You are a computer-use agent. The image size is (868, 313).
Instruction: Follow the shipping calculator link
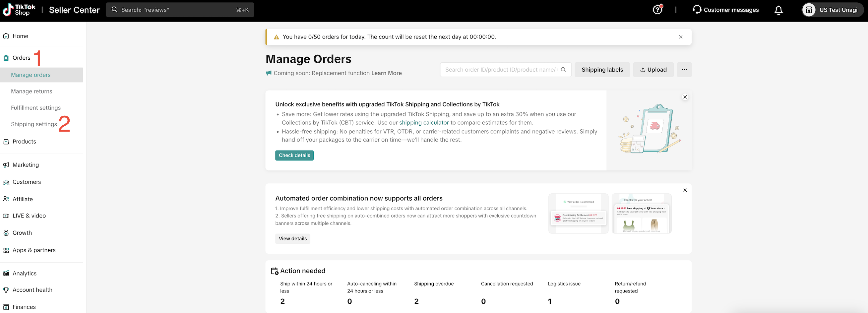(x=423, y=123)
